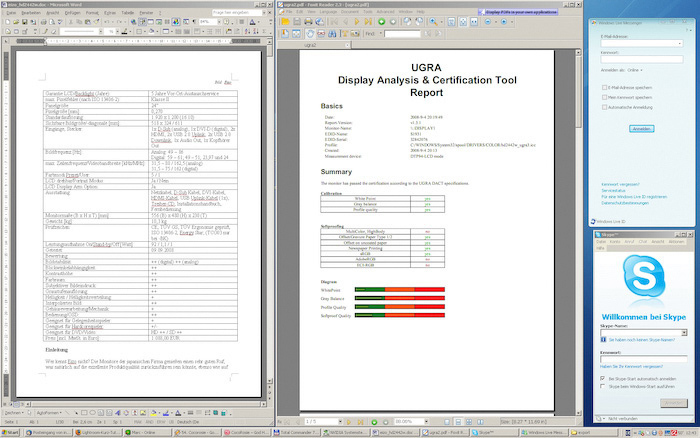700x438 pixels.
Task: Open the export folder from taskbar
Action: click(x=594, y=433)
